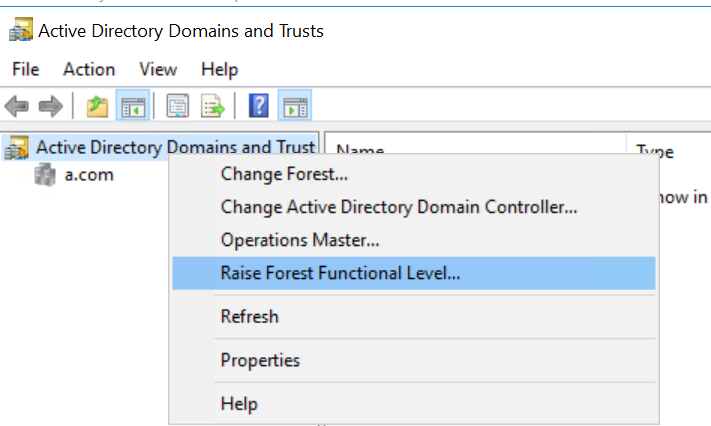Viewport: 711px width, 426px height.
Task: Click the Export List toolbar icon
Action: coord(213,106)
